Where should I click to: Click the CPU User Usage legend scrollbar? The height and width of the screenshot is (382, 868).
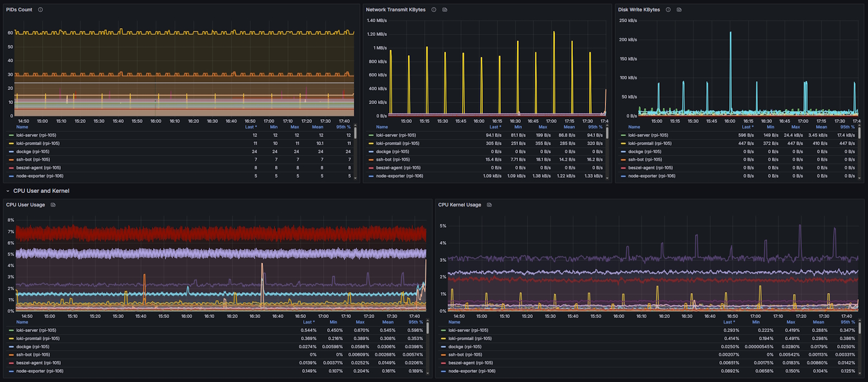point(427,328)
